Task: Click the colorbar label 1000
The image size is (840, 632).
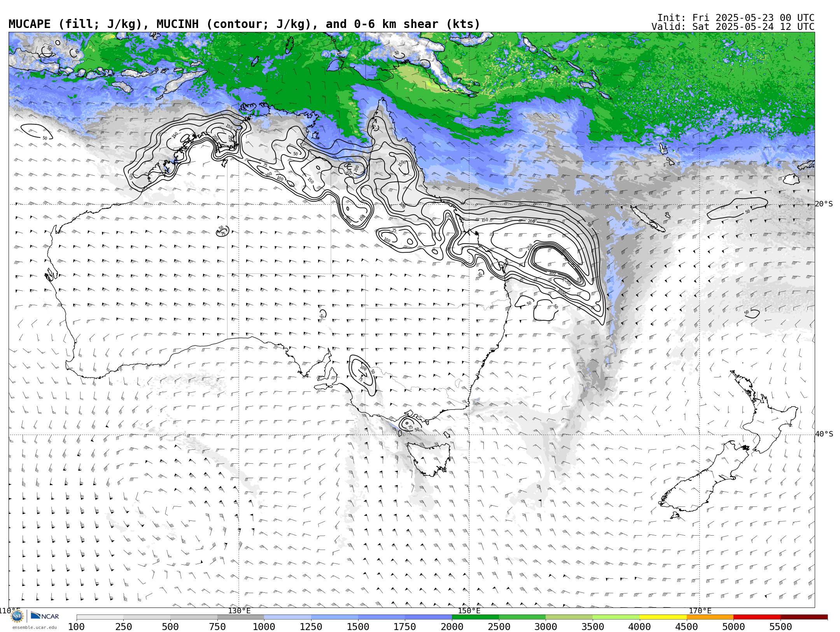Action: (x=264, y=627)
